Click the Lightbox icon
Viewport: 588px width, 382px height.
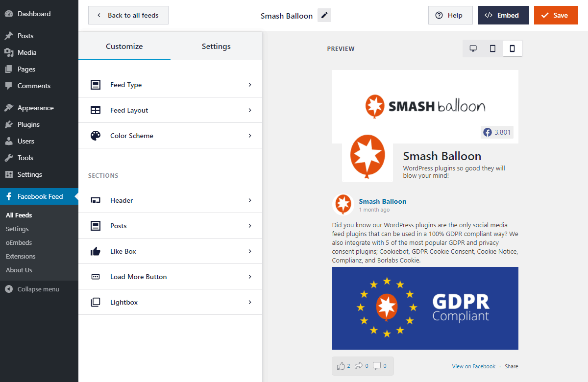tap(96, 302)
